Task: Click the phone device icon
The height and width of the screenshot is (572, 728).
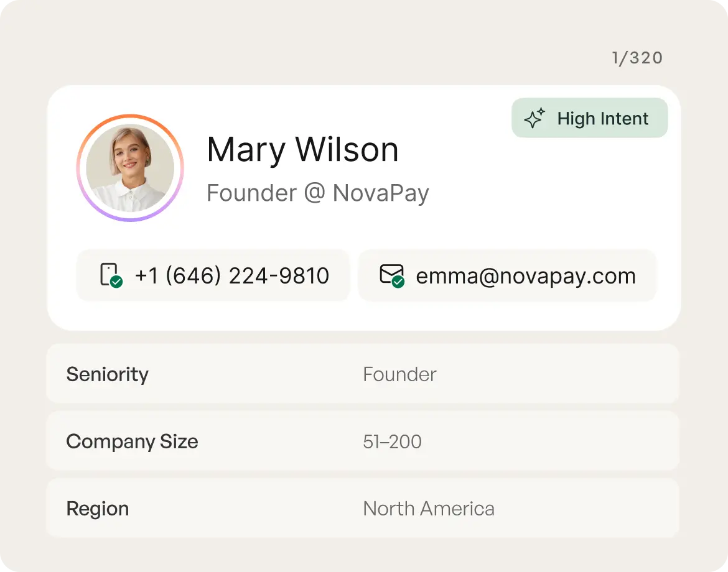Action: (x=108, y=274)
